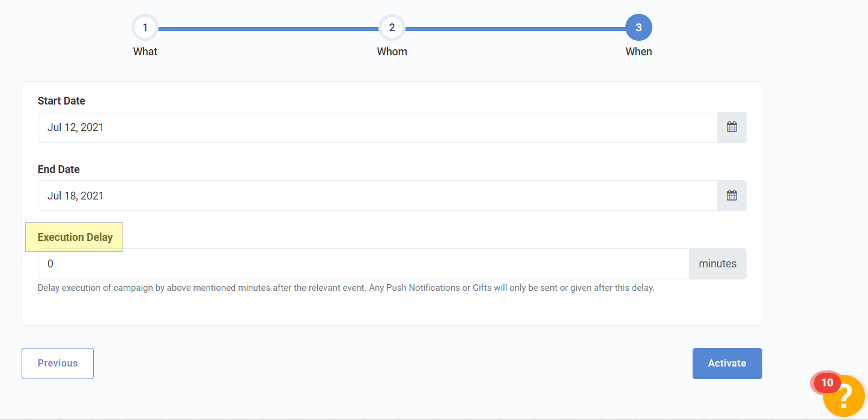The width and height of the screenshot is (868, 420).
Task: Click the "When" step label
Action: [x=639, y=52]
